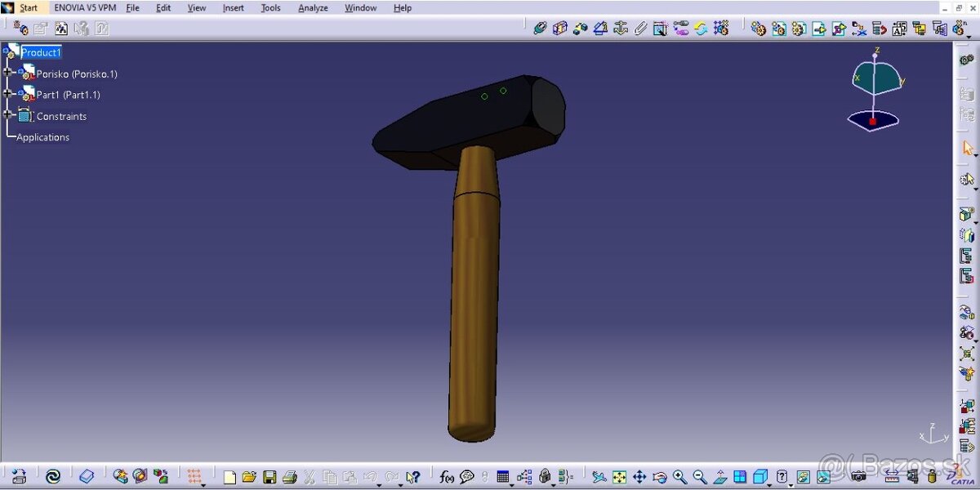
Task: Apply the Fix Component anchor tool
Action: pyautogui.click(x=619, y=28)
